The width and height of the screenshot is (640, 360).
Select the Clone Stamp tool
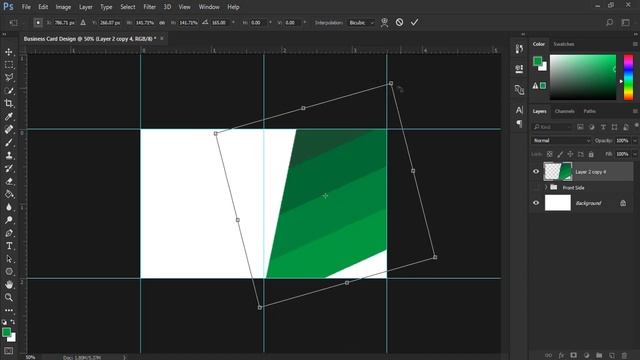(x=9, y=156)
